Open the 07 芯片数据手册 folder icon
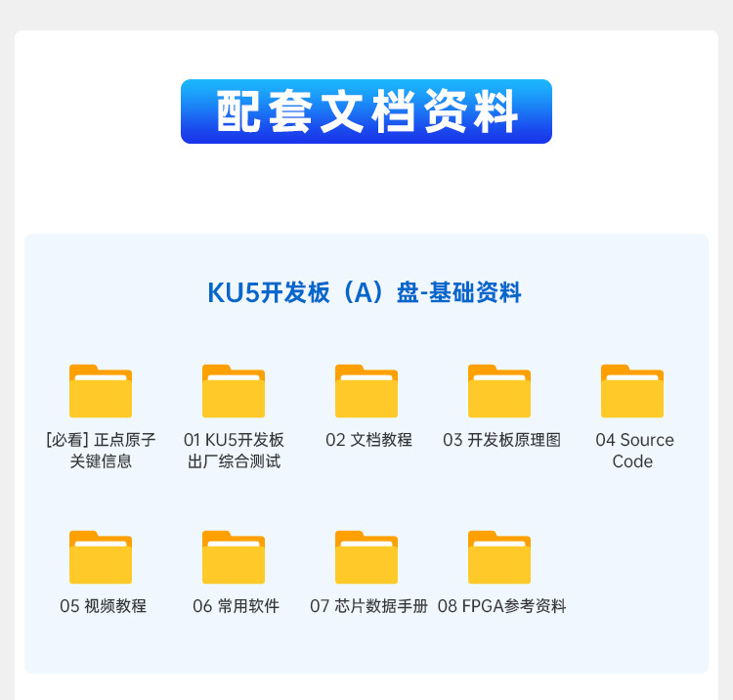This screenshot has height=700, width=733. 366,557
